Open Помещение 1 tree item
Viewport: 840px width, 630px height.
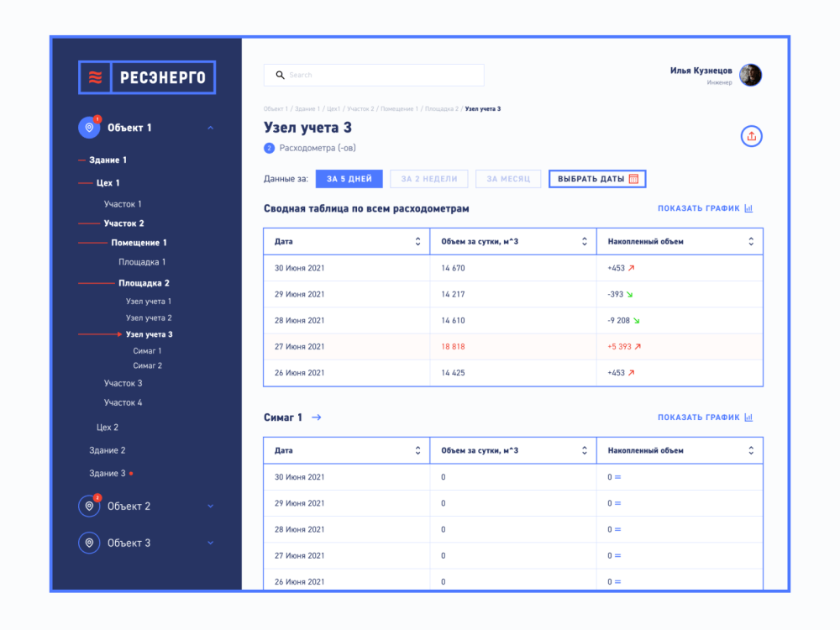[x=139, y=243]
